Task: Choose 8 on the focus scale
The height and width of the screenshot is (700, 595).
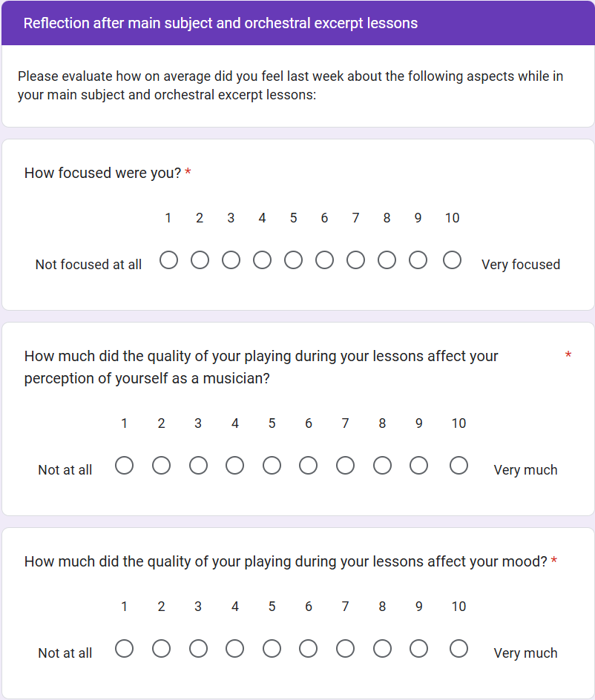Action: pyautogui.click(x=387, y=260)
